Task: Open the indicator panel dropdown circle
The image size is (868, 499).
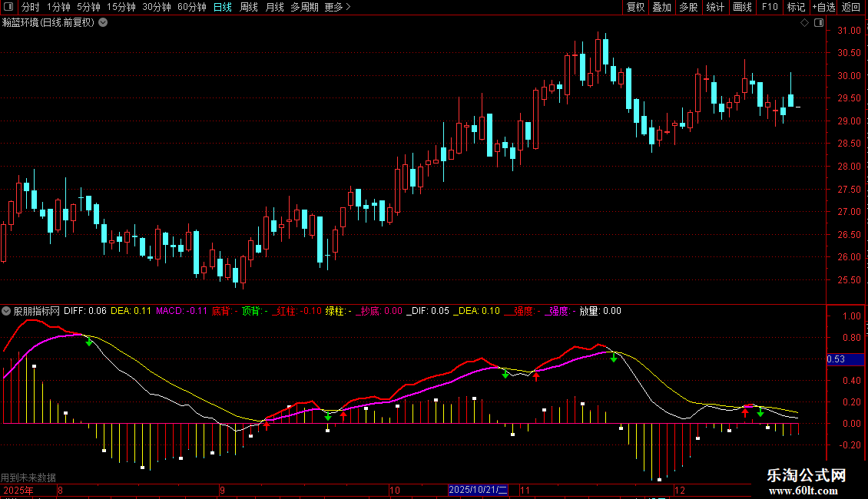Action: click(6, 312)
